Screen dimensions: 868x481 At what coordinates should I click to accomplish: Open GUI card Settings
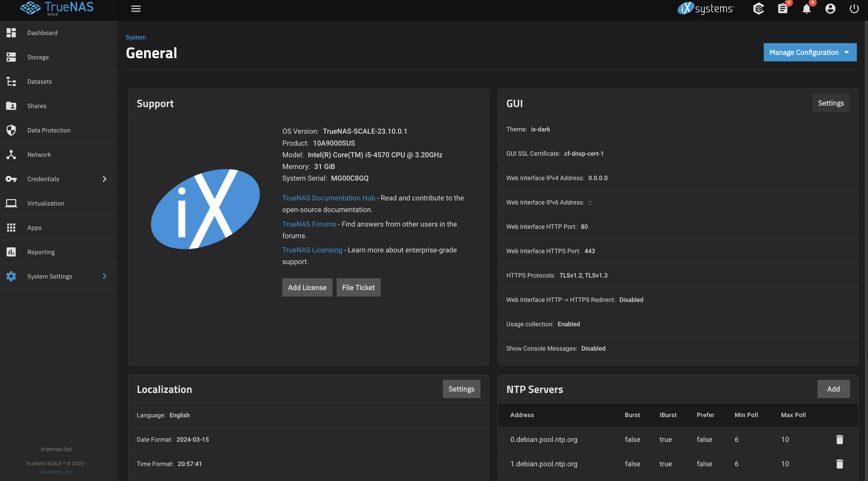[x=831, y=103]
